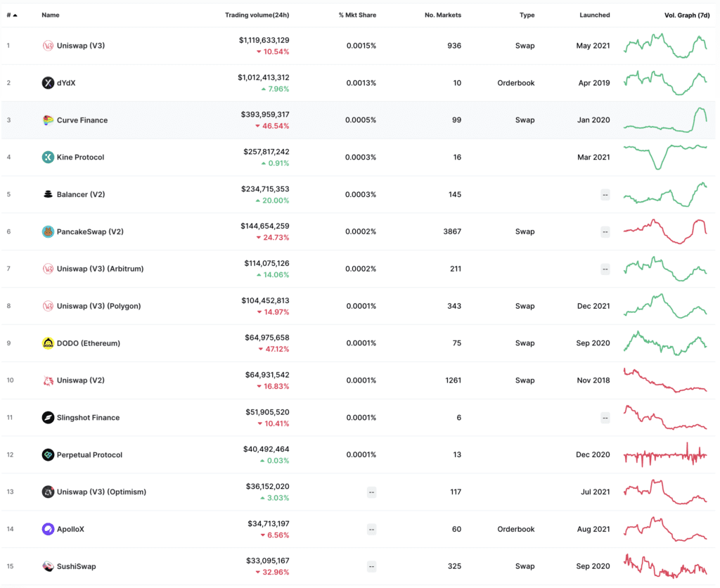
Task: Click the Kine Protocol logo icon
Action: [48, 157]
